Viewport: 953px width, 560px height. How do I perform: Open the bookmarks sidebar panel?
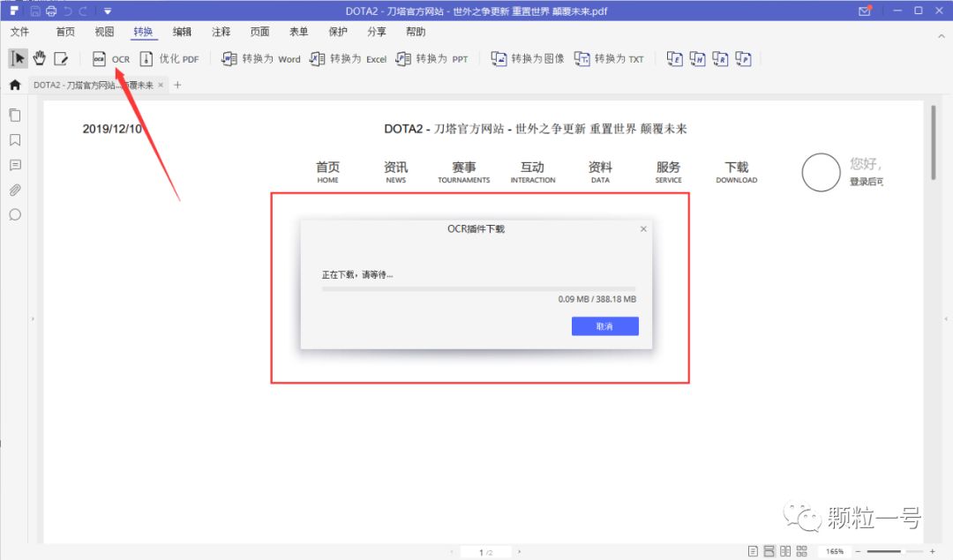[15, 140]
